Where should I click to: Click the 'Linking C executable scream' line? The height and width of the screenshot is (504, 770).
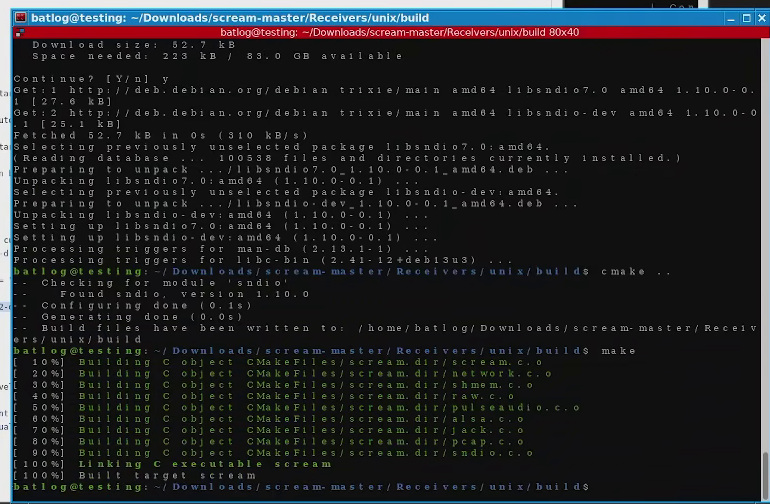pos(205,464)
